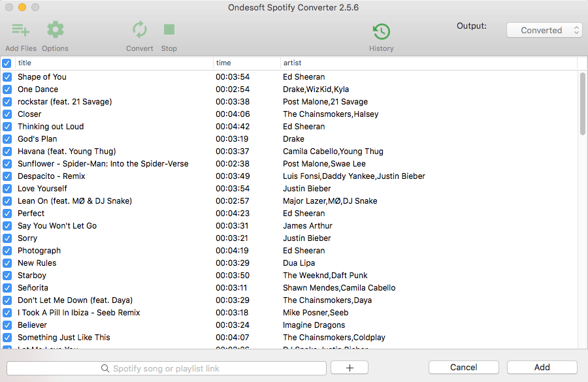Select the Photograph song title
The height and width of the screenshot is (382, 588).
click(39, 251)
